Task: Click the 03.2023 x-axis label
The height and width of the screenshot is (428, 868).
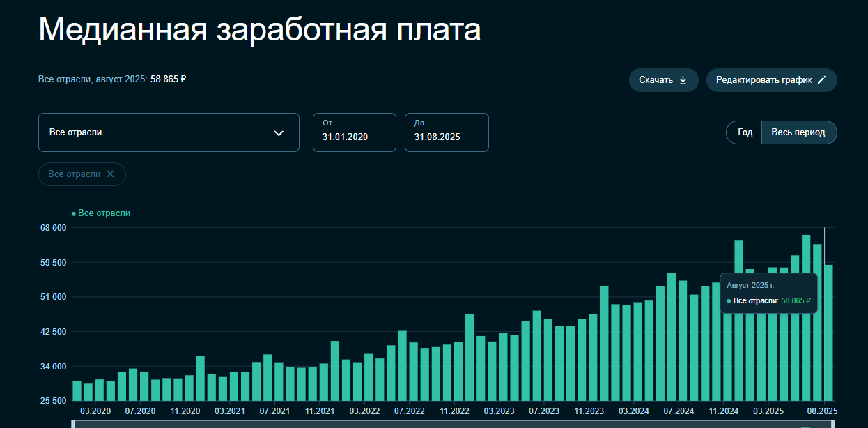Action: [x=499, y=411]
